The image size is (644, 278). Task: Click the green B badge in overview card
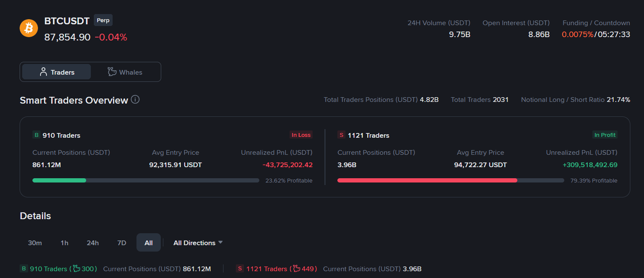click(36, 135)
